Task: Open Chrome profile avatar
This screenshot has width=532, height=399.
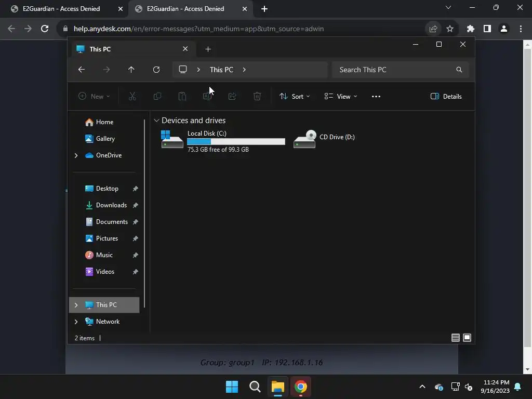Action: pyautogui.click(x=504, y=29)
